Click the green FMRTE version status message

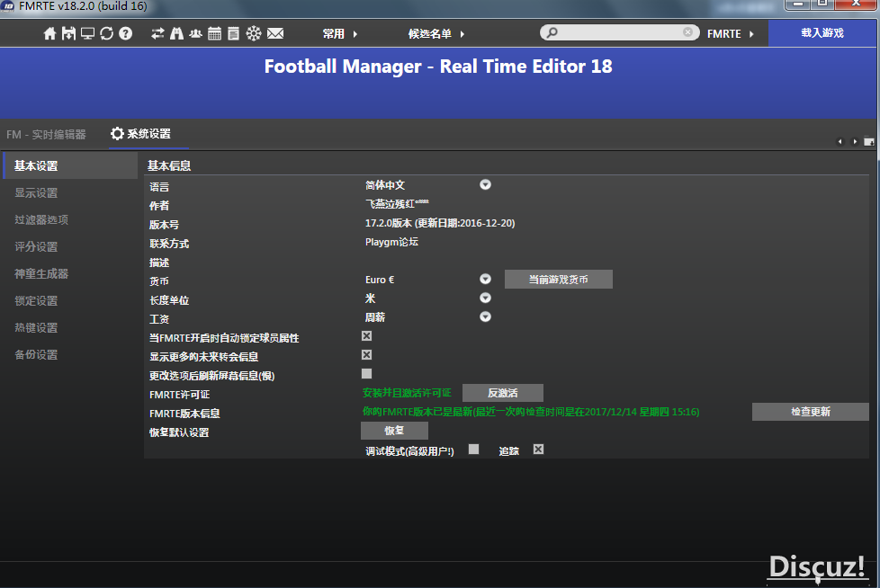531,412
